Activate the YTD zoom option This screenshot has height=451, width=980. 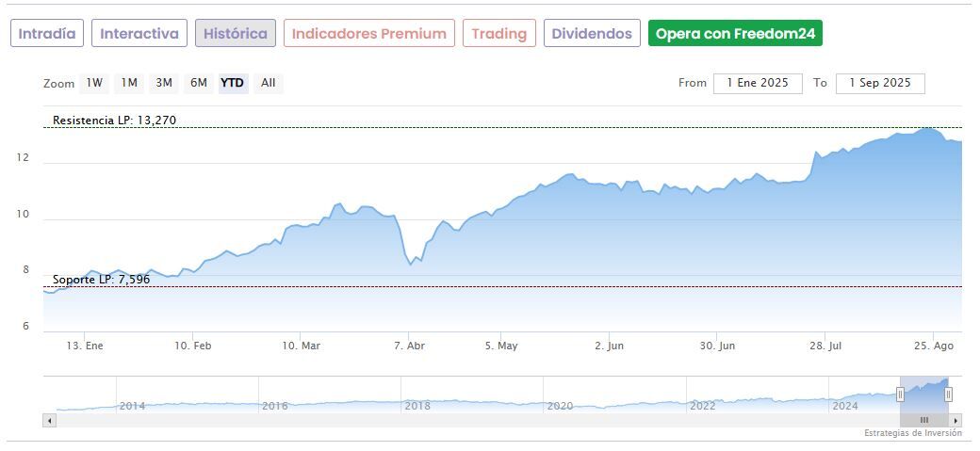232,83
